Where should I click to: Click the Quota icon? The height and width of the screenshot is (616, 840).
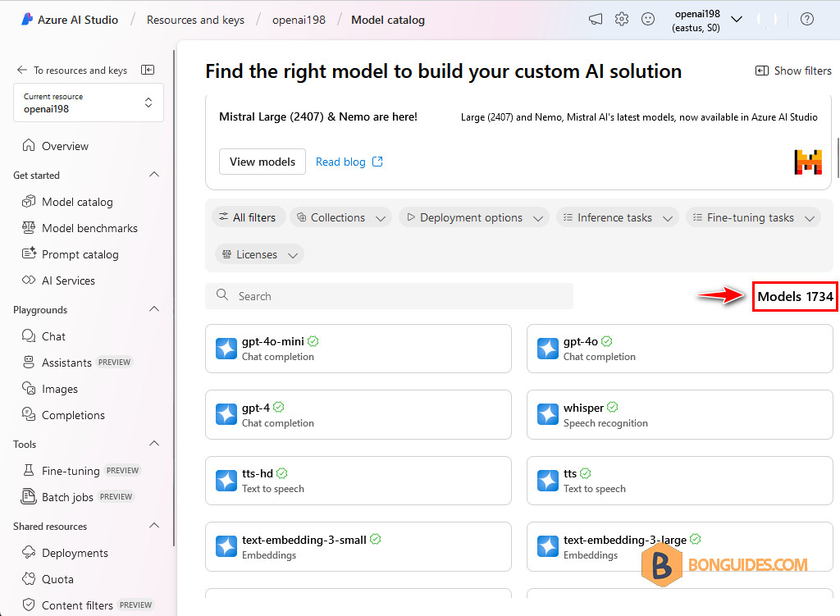(29, 578)
